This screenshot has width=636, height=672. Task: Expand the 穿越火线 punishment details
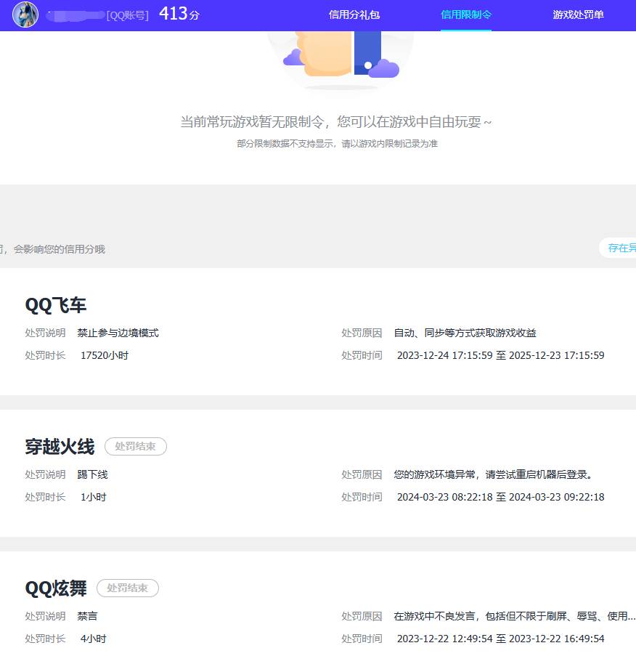pyautogui.click(x=318, y=472)
